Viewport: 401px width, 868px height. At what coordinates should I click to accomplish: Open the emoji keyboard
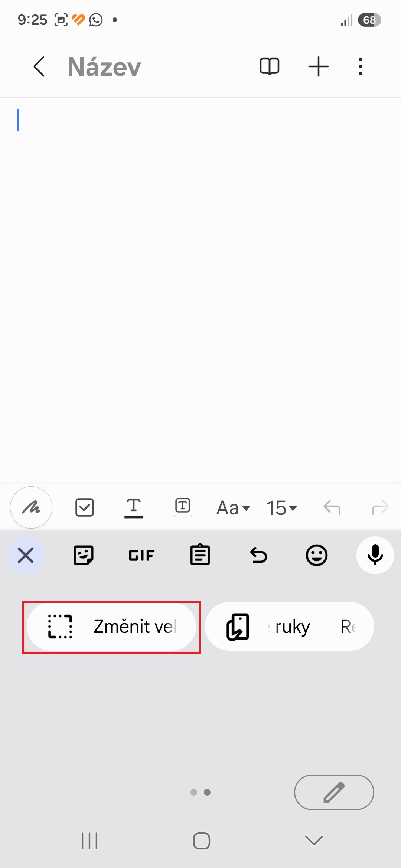tap(316, 555)
